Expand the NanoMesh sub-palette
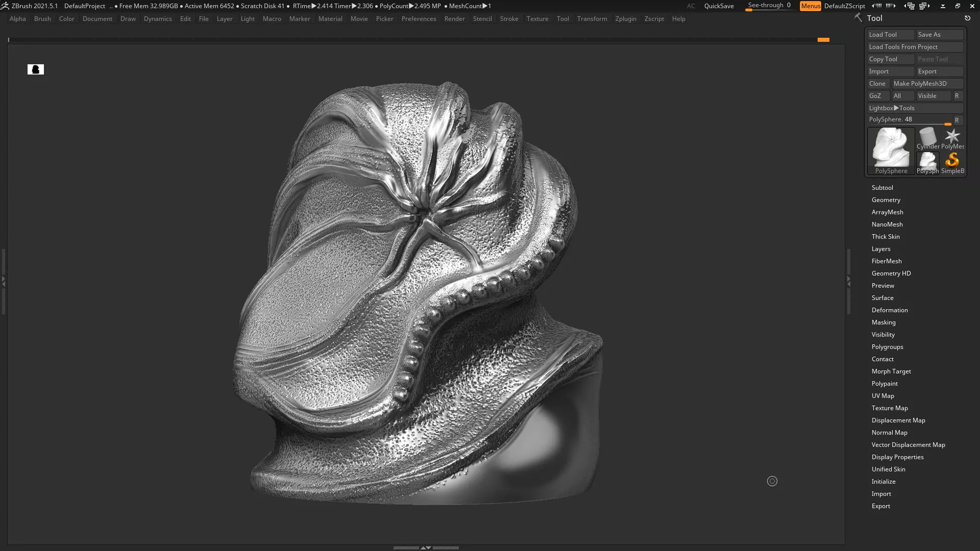The height and width of the screenshot is (551, 980). tap(887, 224)
